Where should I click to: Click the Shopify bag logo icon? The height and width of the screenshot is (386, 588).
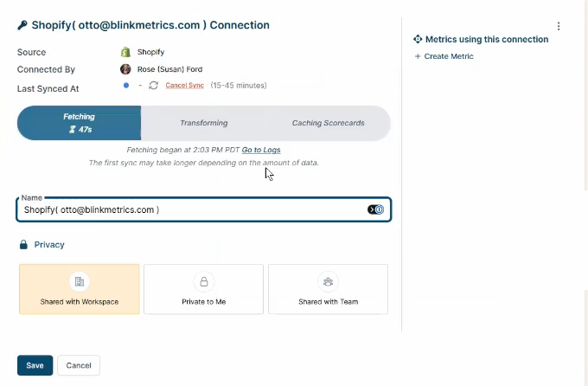tap(125, 52)
